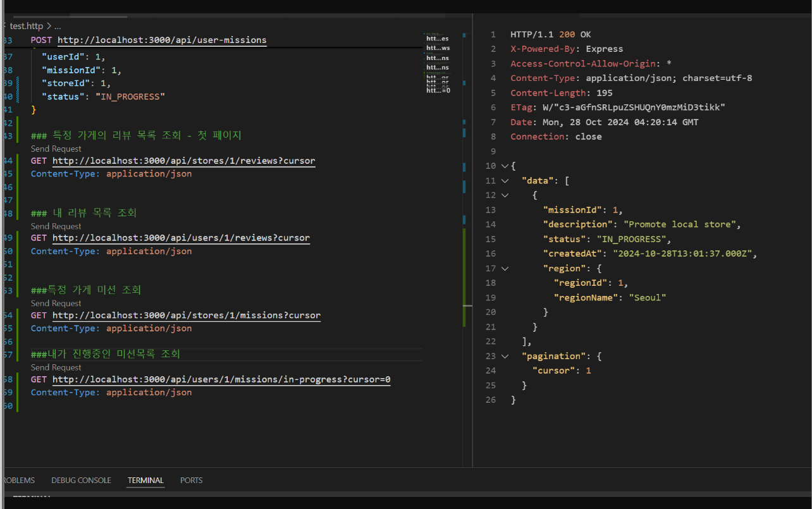
Task: Select the TERMINAL panel tab
Action: click(x=145, y=481)
